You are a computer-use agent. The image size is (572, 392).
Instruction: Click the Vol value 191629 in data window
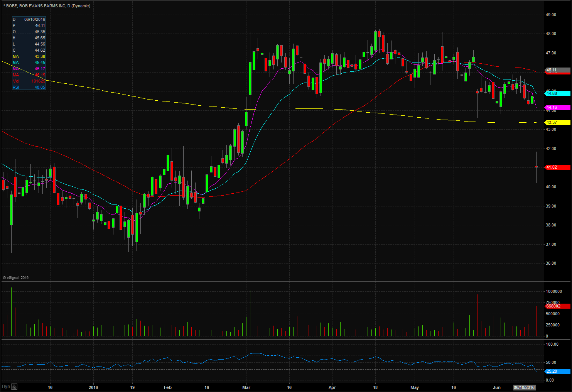(x=39, y=81)
